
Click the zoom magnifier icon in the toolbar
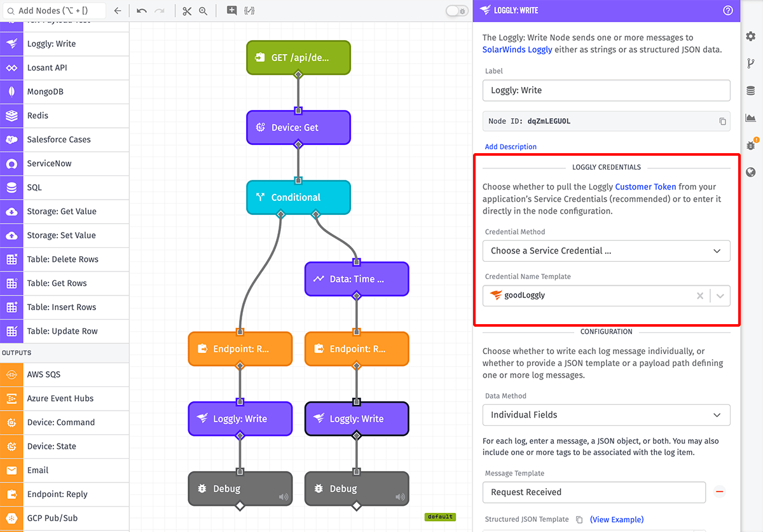tap(203, 11)
